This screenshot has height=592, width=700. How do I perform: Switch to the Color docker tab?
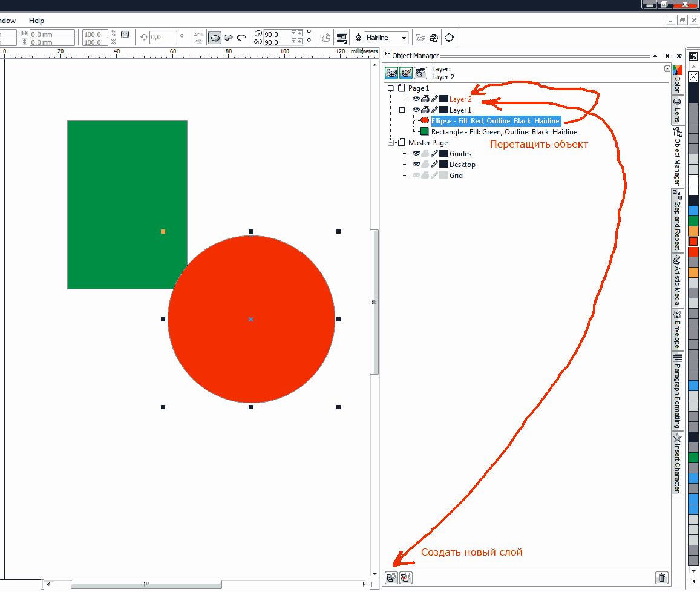pos(677,79)
